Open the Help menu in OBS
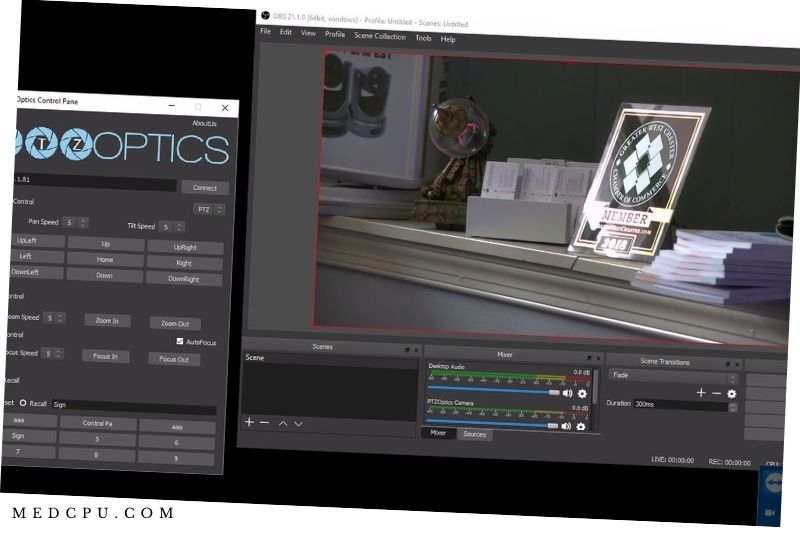This screenshot has width=800, height=533. click(x=447, y=39)
